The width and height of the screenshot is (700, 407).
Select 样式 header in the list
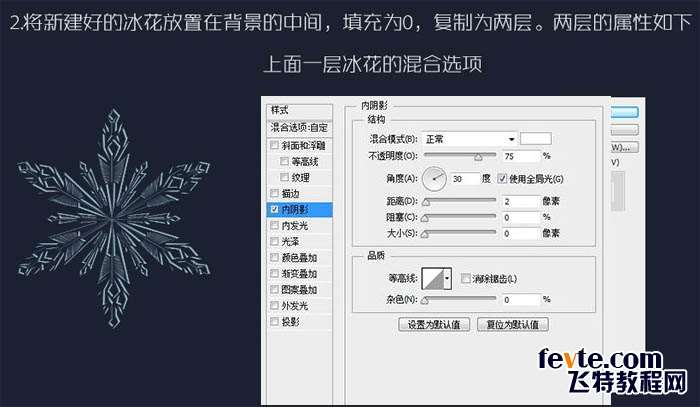click(x=300, y=110)
